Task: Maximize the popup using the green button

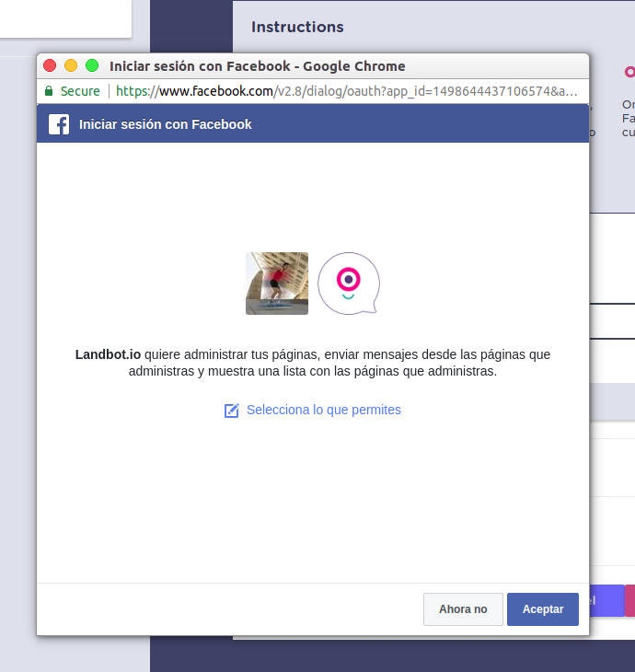Action: coord(92,65)
